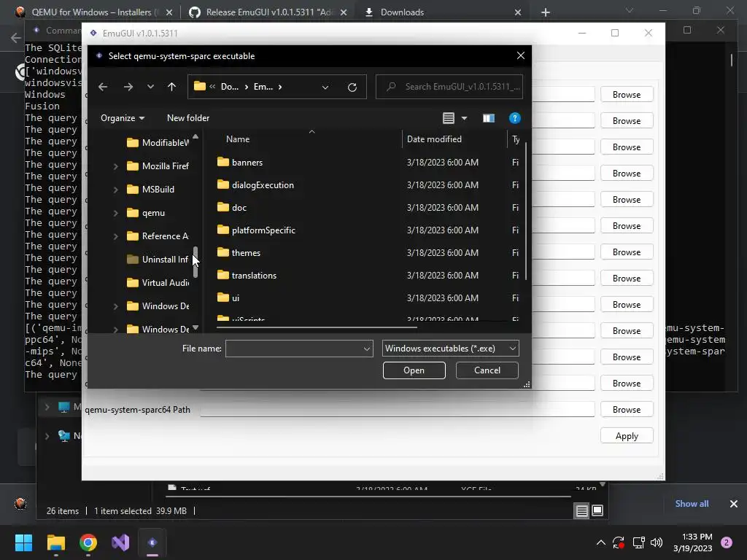Open a new browser tab
This screenshot has width=747, height=560.
click(x=546, y=12)
